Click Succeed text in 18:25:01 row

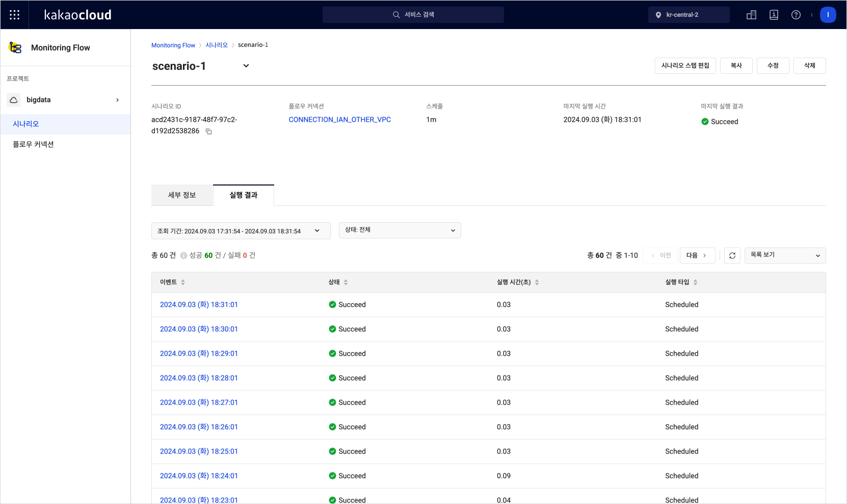click(352, 452)
